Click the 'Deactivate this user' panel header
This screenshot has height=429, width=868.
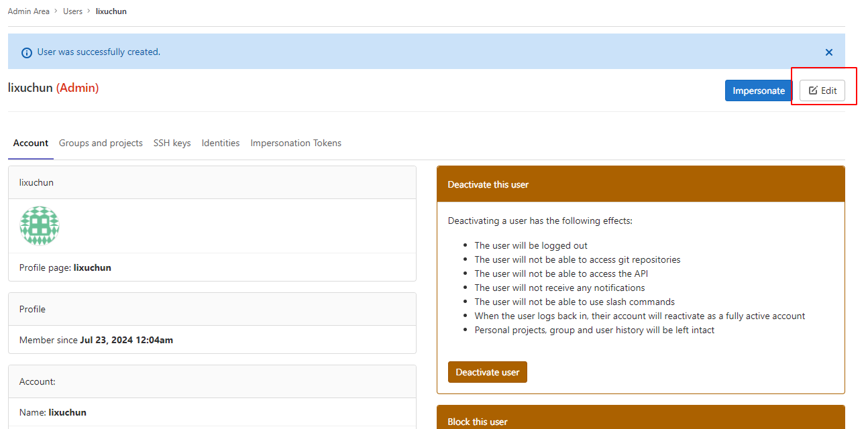(x=641, y=184)
